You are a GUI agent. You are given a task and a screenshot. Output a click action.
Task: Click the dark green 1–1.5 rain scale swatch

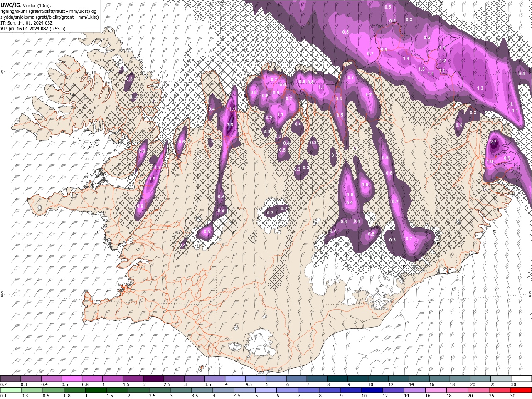pyautogui.click(x=96, y=390)
